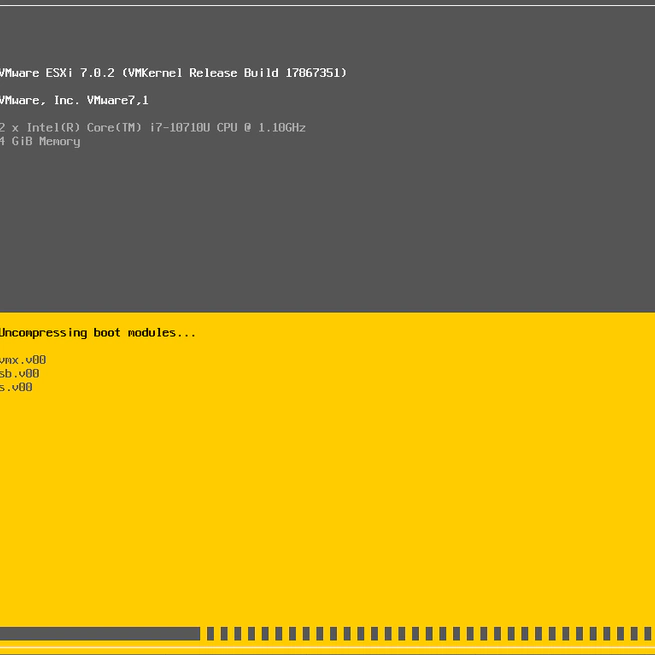Select the '4 GiB Memory' line
655x655 pixels.
[x=40, y=142]
